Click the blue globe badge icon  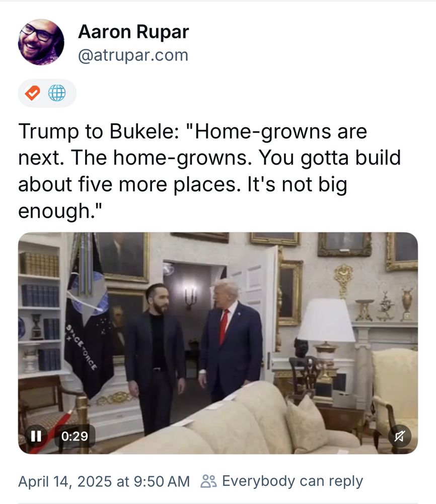coord(57,93)
